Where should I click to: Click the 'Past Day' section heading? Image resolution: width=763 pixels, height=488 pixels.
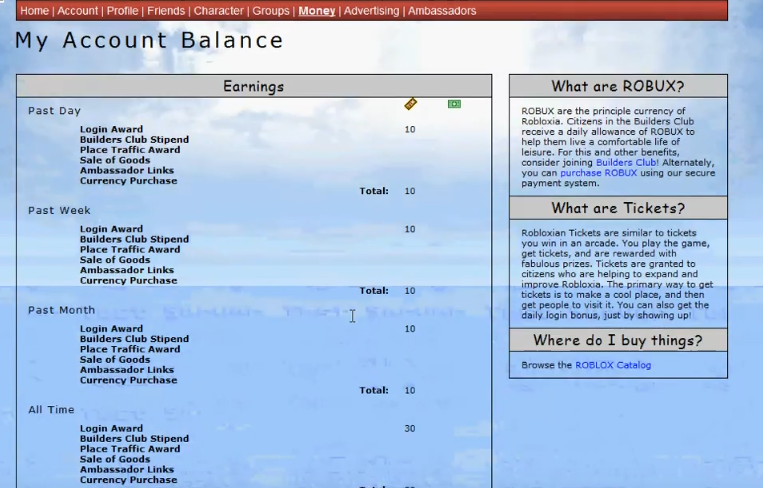click(54, 110)
